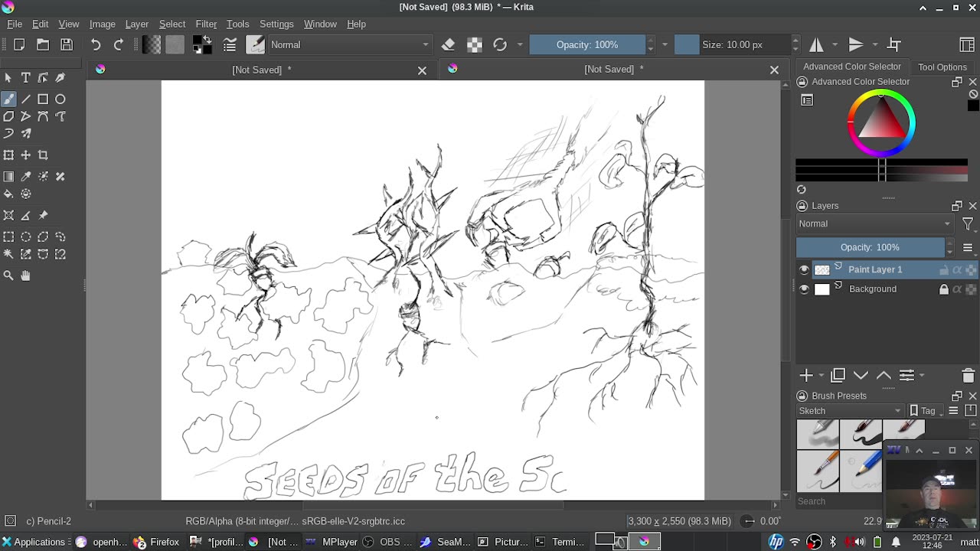Viewport: 980px width, 551px height.
Task: Select the Freehand Brush tool
Action: (8, 99)
